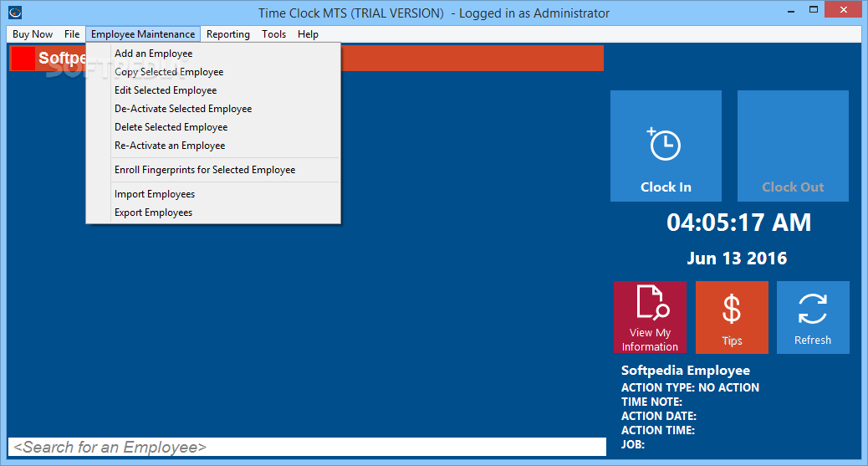Viewport: 868px width, 466px height.
Task: Click the Jun 13 2016 date text
Action: click(737, 259)
